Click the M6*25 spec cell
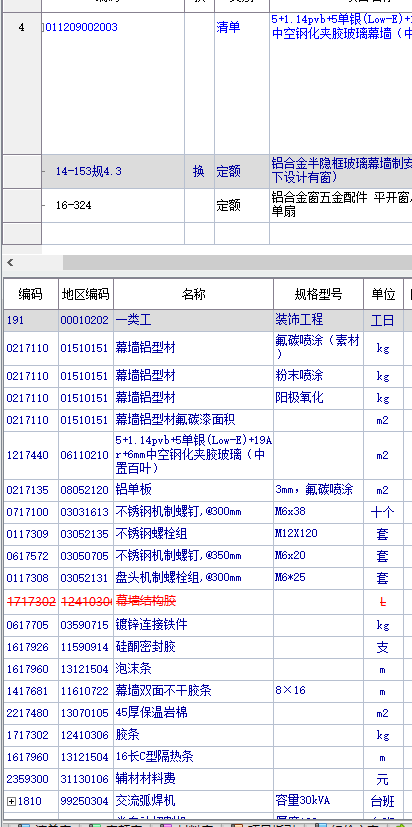Screen dimensions: 412x827 click(x=318, y=578)
